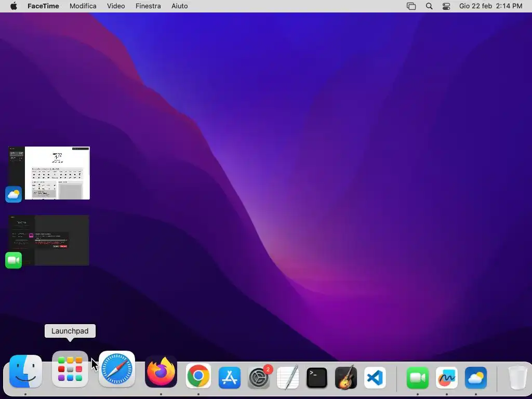Open the Apple menu
The image size is (532, 399).
pyautogui.click(x=14, y=6)
